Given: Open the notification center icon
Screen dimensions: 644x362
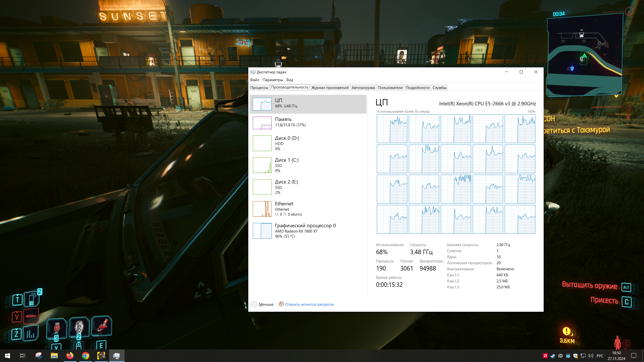Looking at the screenshot, I should [x=634, y=356].
